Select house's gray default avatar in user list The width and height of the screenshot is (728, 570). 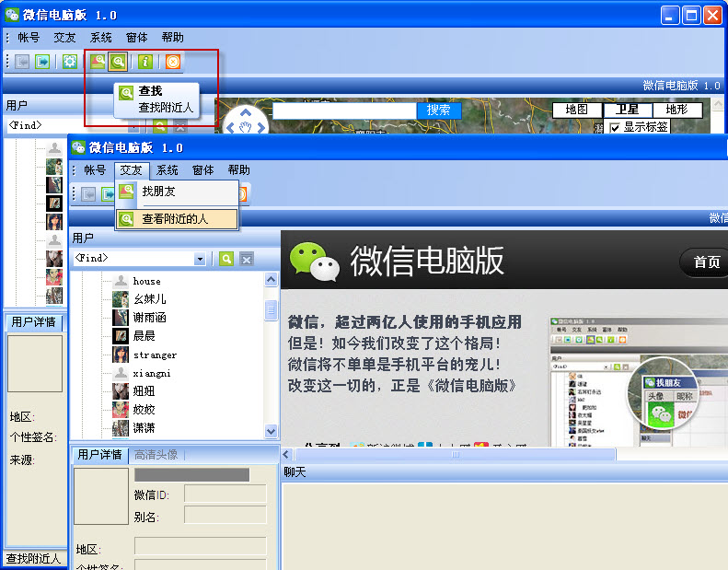[x=121, y=281]
